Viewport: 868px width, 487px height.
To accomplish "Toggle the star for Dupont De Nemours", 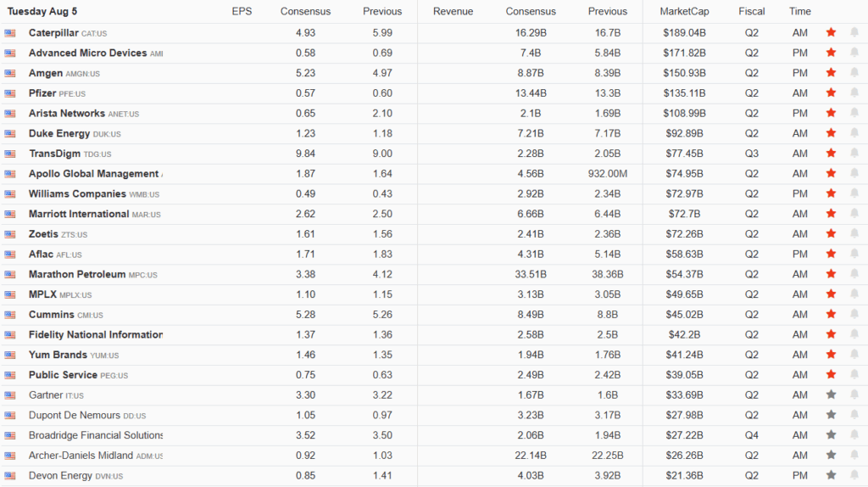I will pos(831,416).
